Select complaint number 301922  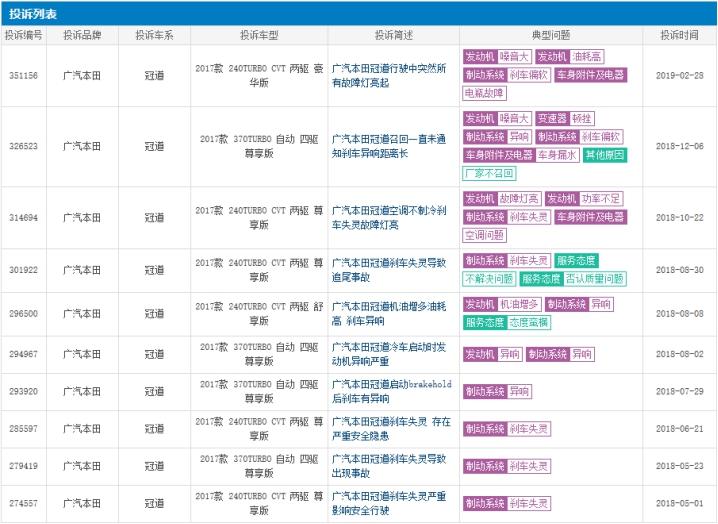coord(23,270)
